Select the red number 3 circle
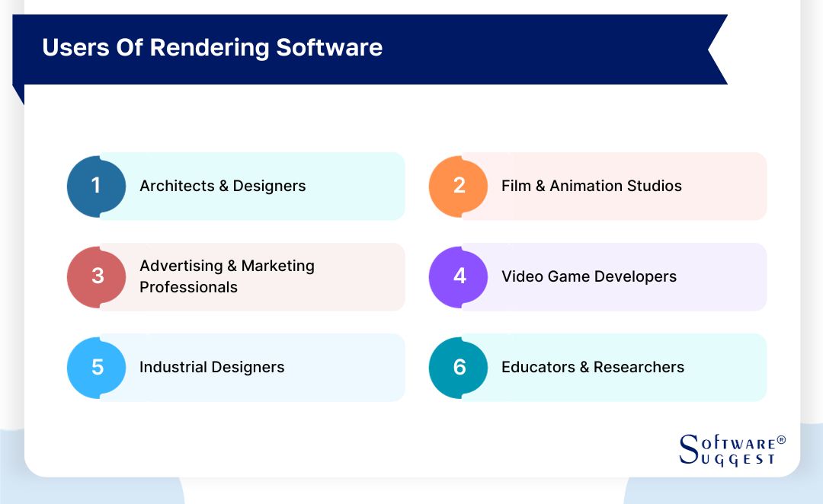This screenshot has width=823, height=504. click(x=96, y=276)
